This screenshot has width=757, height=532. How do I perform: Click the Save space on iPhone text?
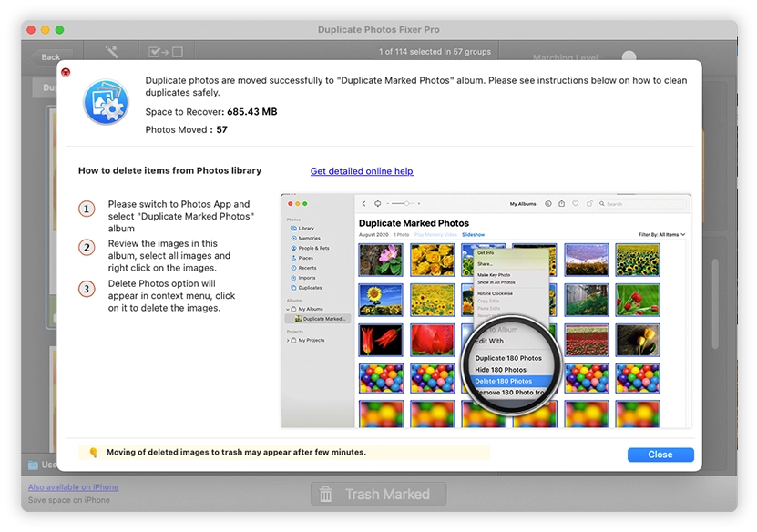pyautogui.click(x=69, y=500)
